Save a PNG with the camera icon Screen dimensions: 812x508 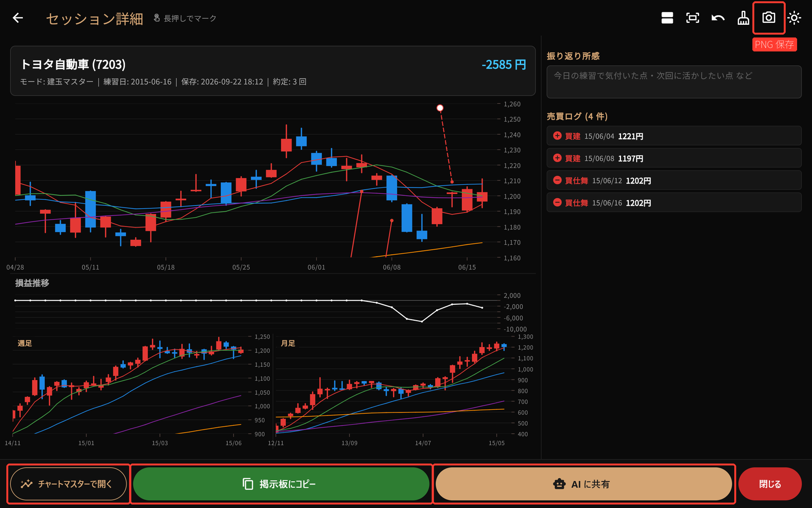pos(768,18)
